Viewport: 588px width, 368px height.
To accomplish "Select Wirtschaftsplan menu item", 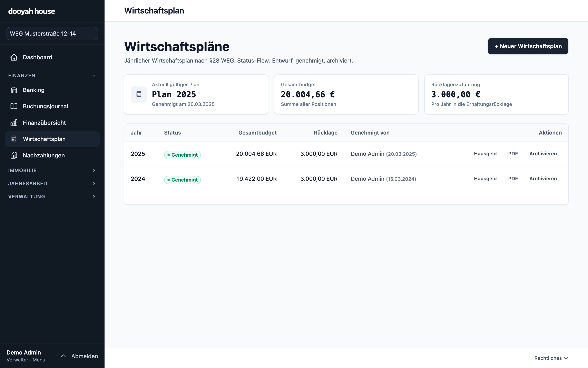I will [x=52, y=139].
